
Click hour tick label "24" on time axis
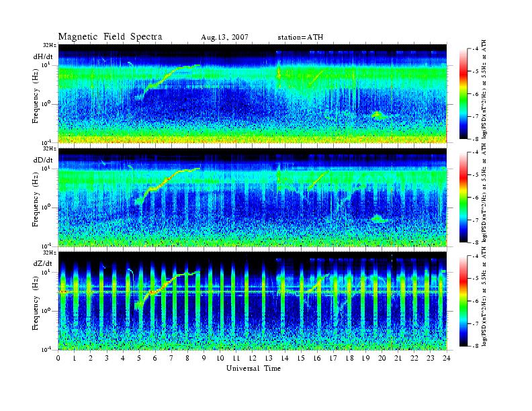coord(447,359)
